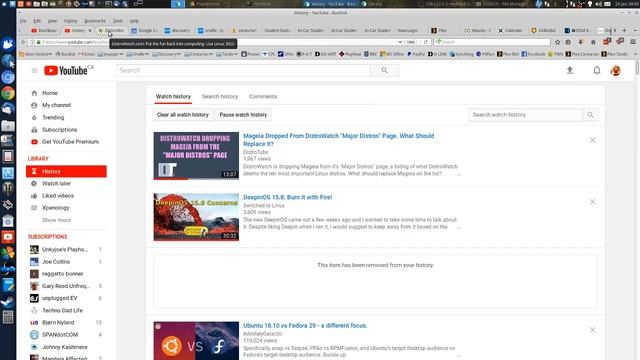This screenshot has width=640, height=360.
Task: Open YouTube notifications bell
Action: [597, 70]
